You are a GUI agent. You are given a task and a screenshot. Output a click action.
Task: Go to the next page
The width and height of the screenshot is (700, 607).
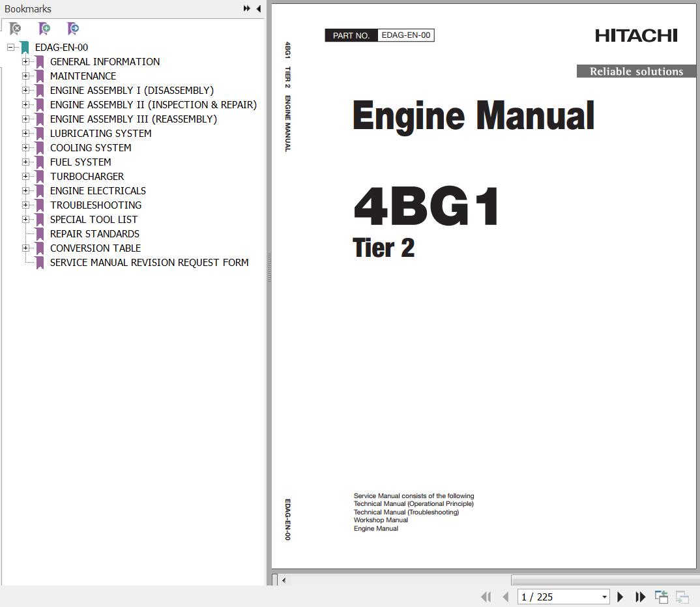[620, 597]
